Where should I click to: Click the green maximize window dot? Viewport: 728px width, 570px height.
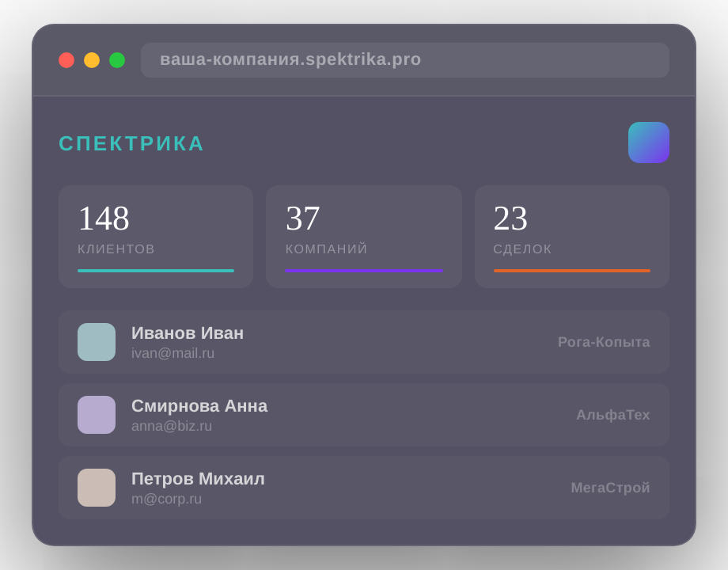117,60
